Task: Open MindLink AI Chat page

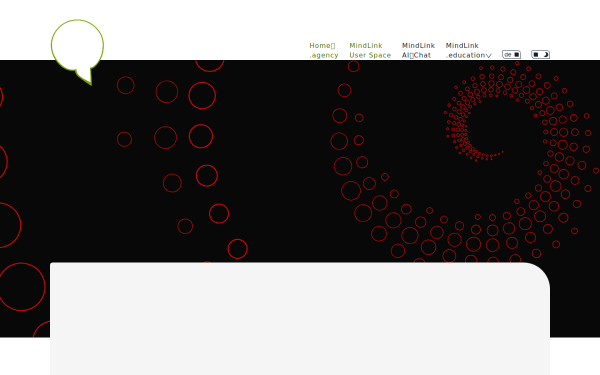Action: pos(418,51)
